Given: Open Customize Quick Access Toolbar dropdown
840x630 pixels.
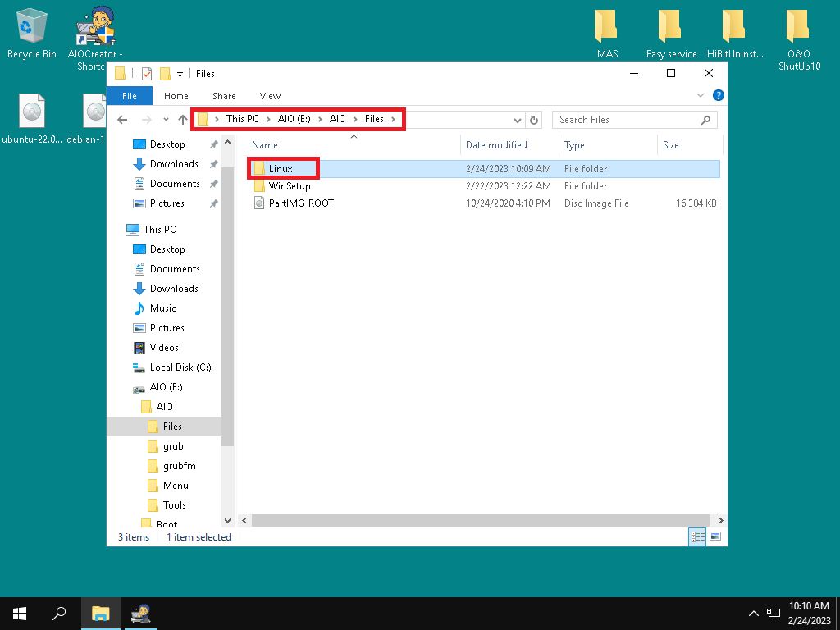Looking at the screenshot, I should 180,74.
